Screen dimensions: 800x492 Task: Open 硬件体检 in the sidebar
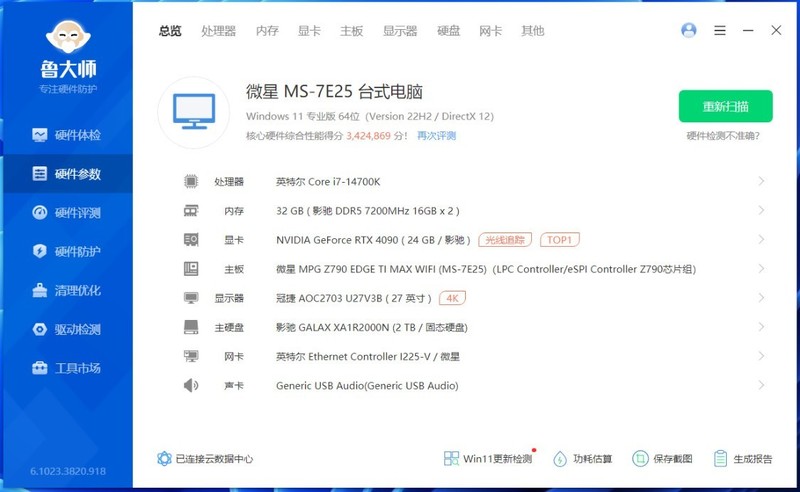(x=66, y=135)
